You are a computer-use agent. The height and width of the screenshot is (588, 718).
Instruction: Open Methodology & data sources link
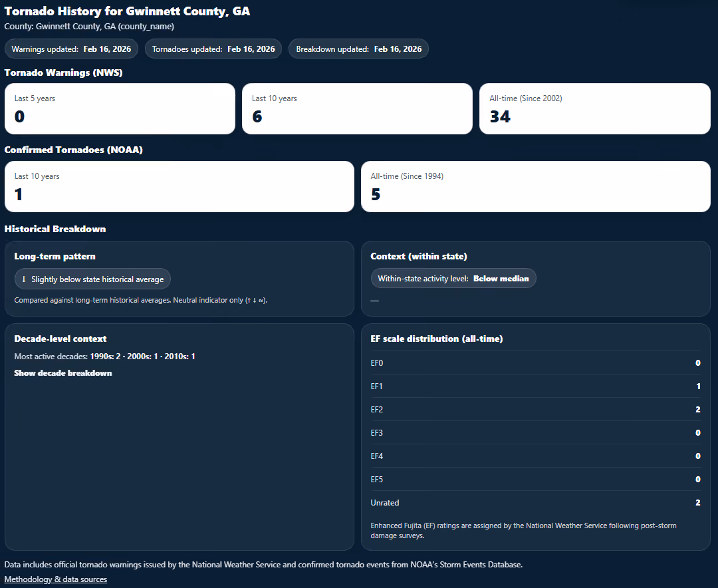[55, 579]
